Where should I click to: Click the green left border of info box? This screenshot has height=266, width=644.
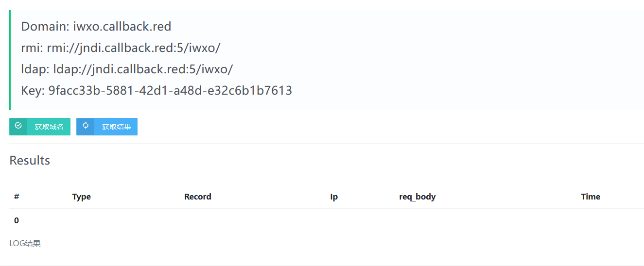tap(10, 60)
